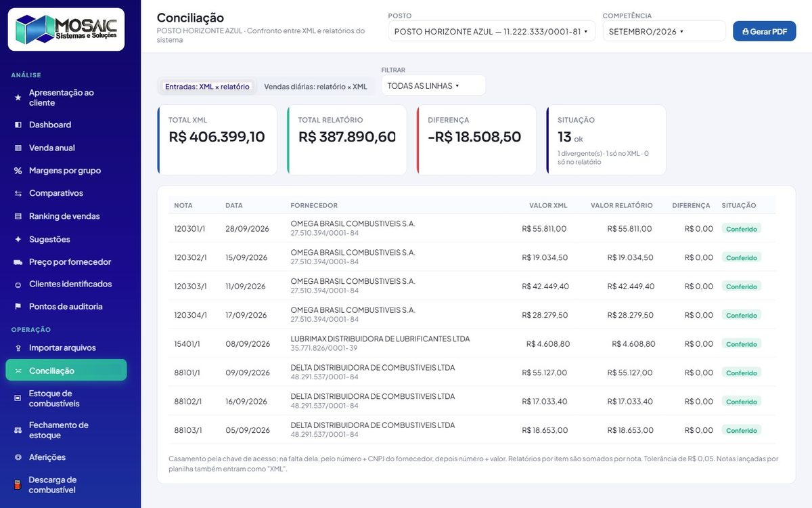Click the Dashboard sidebar icon

click(18, 125)
